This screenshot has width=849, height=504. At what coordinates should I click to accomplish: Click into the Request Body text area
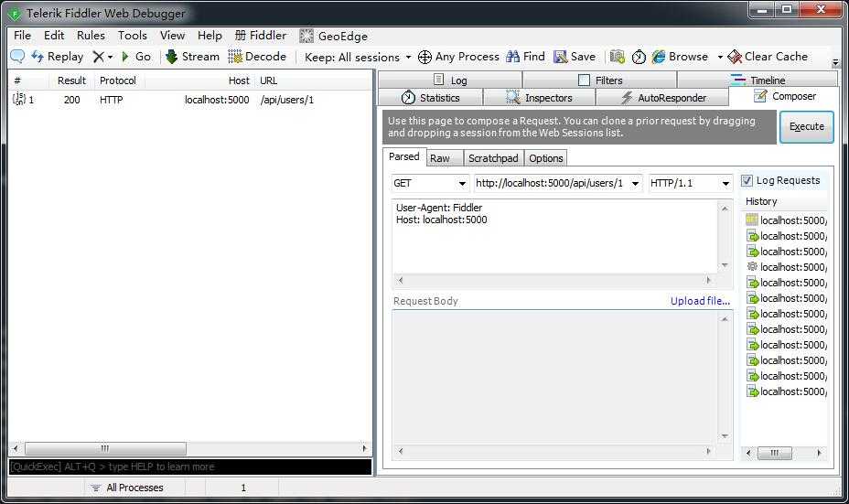(x=555, y=378)
